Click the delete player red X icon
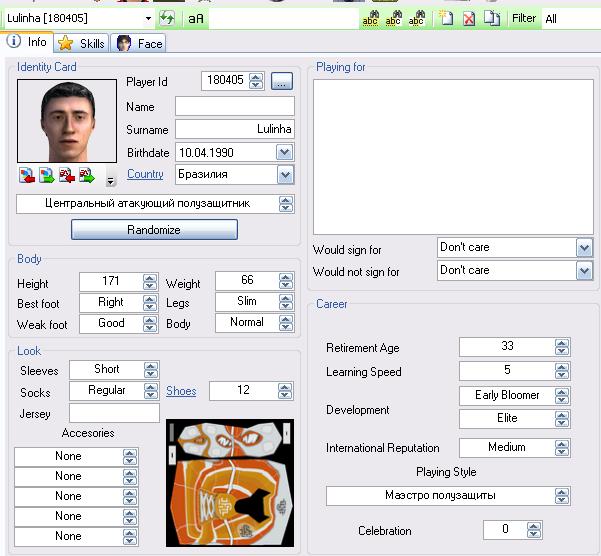 click(469, 18)
